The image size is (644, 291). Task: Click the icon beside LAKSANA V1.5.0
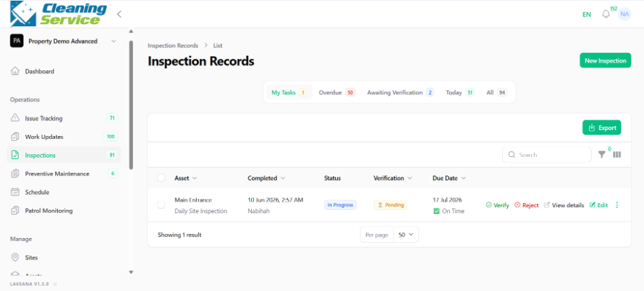pyautogui.click(x=55, y=283)
